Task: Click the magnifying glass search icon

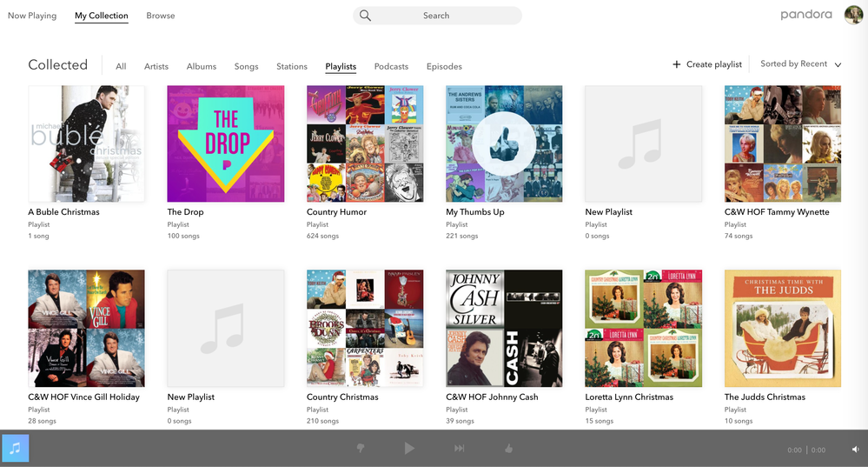Action: pos(366,16)
